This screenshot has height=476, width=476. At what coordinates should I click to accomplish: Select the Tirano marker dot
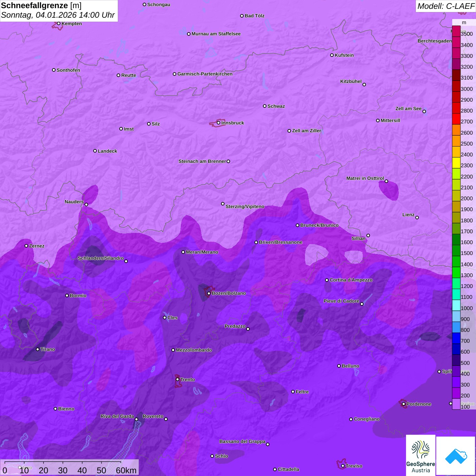pyautogui.click(x=37, y=349)
